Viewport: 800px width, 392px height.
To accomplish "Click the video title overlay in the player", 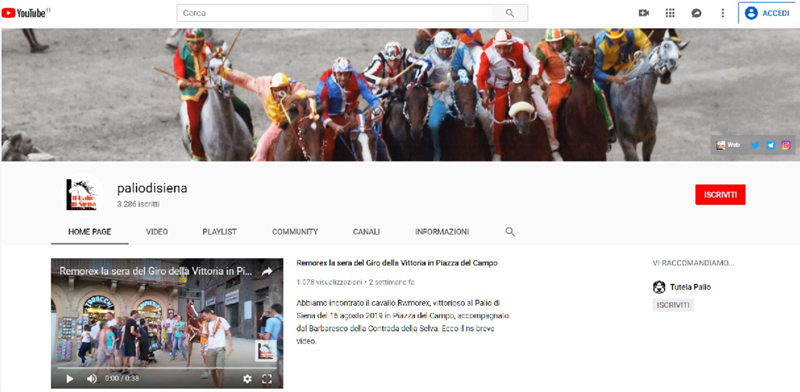I will click(x=156, y=272).
